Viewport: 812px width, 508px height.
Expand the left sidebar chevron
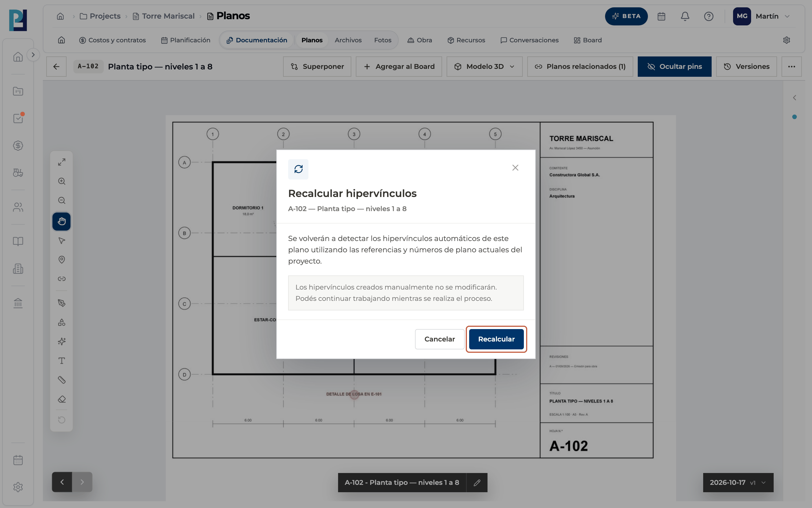[33, 55]
